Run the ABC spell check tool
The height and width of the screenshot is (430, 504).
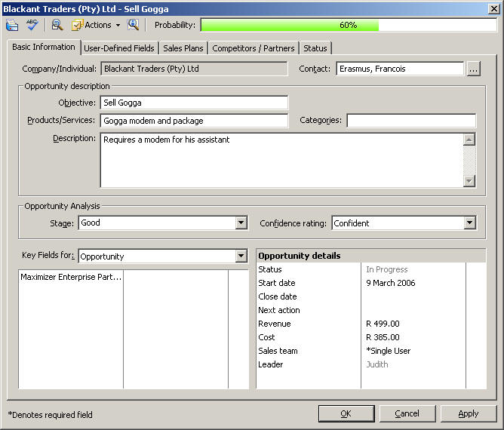pyautogui.click(x=32, y=25)
